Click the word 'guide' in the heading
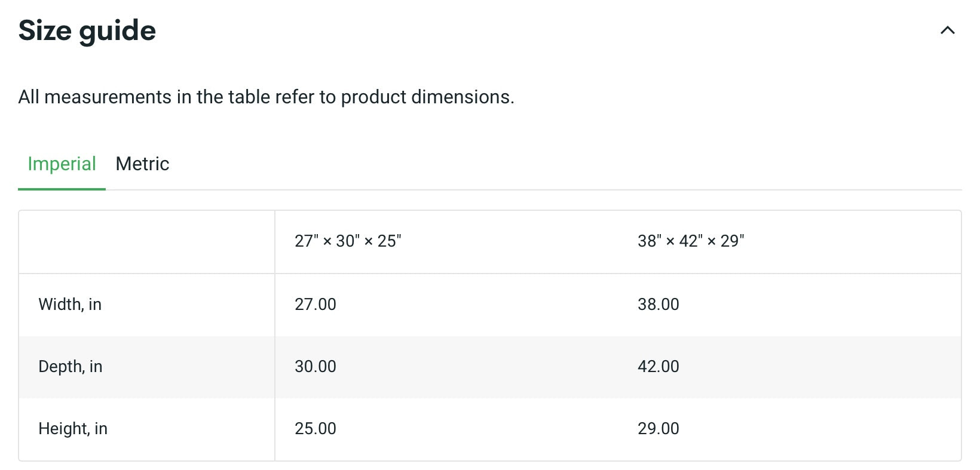The height and width of the screenshot is (470, 980). tap(117, 30)
